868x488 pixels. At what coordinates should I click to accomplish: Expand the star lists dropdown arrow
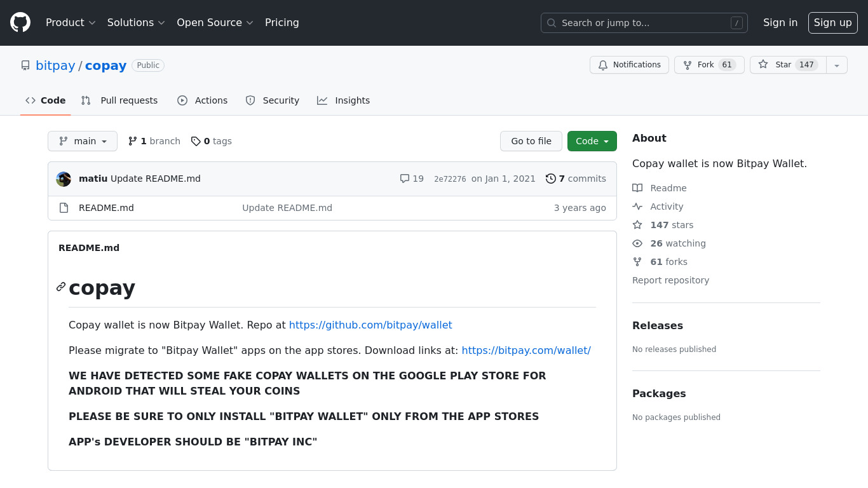coord(837,65)
